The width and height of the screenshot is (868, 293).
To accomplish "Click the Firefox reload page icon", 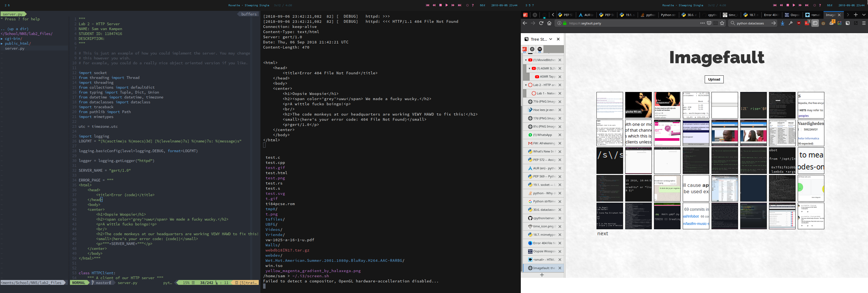I will [541, 23].
